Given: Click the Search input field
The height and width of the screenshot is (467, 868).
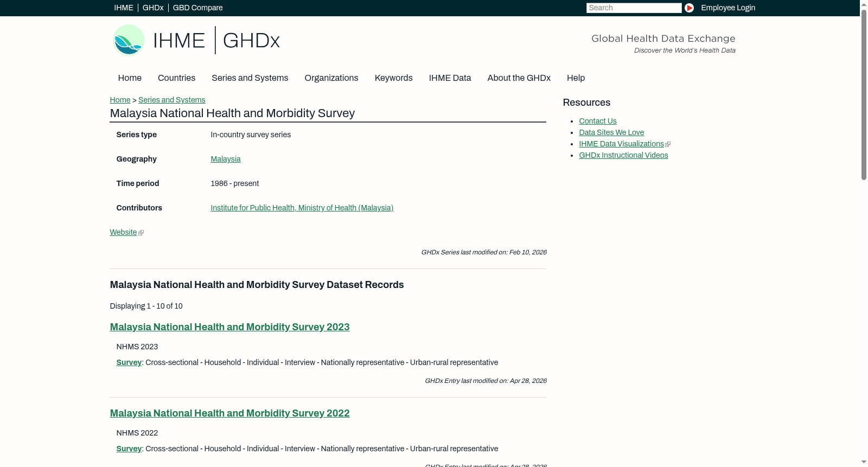Looking at the screenshot, I should pyautogui.click(x=634, y=8).
